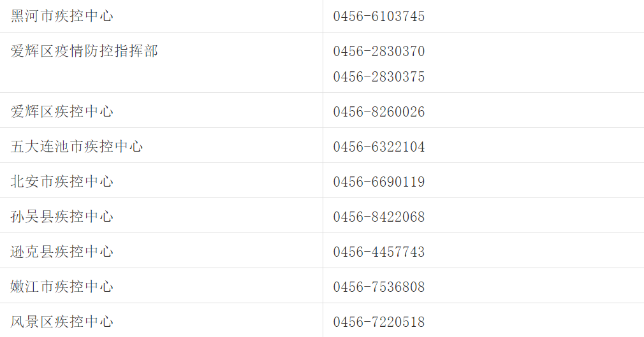Click the 爱辉区疫情防控指挥部 cell

click(x=84, y=51)
